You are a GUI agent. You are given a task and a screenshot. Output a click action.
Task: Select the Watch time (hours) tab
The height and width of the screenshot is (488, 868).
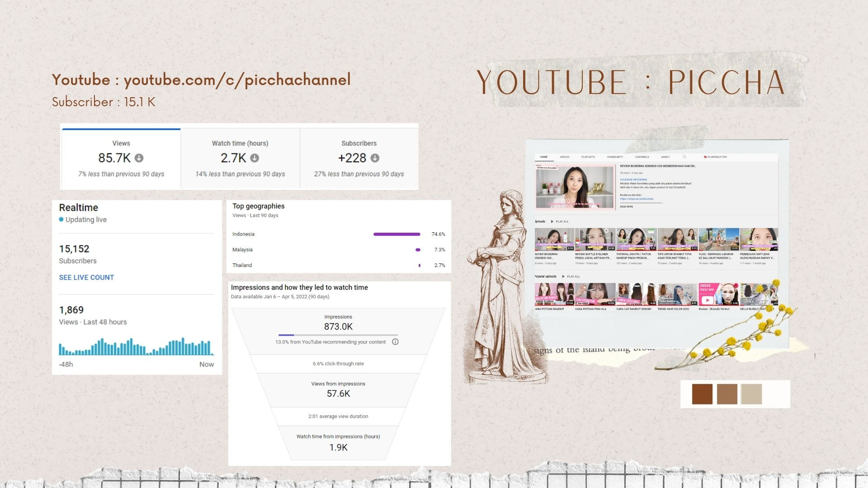[x=240, y=159]
